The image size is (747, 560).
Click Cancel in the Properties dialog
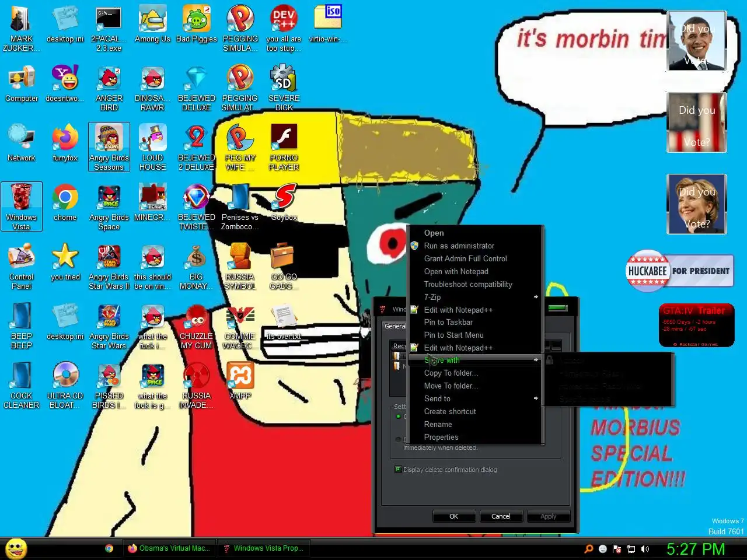(x=501, y=516)
